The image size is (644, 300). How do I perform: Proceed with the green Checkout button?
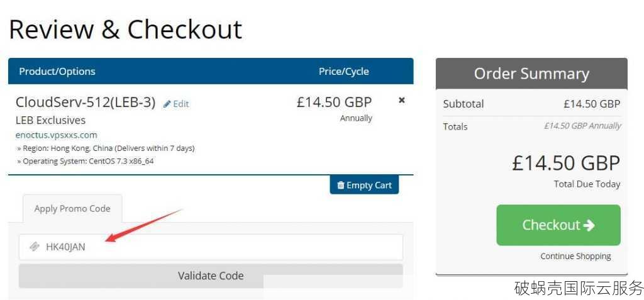pyautogui.click(x=558, y=225)
